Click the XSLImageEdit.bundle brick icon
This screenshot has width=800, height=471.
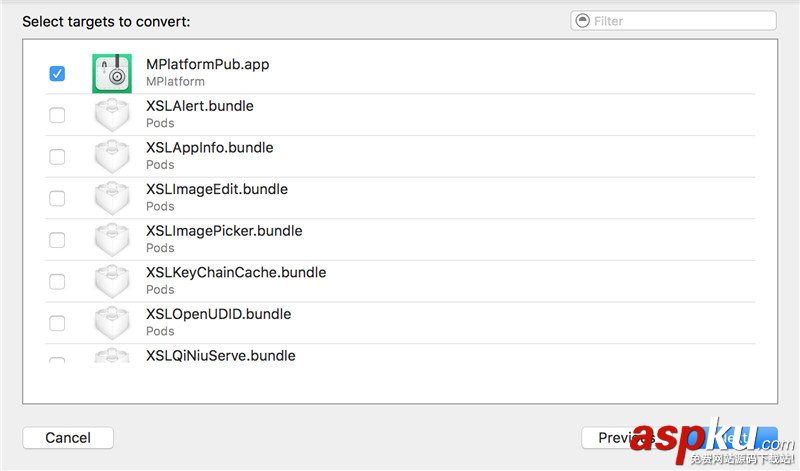112,198
